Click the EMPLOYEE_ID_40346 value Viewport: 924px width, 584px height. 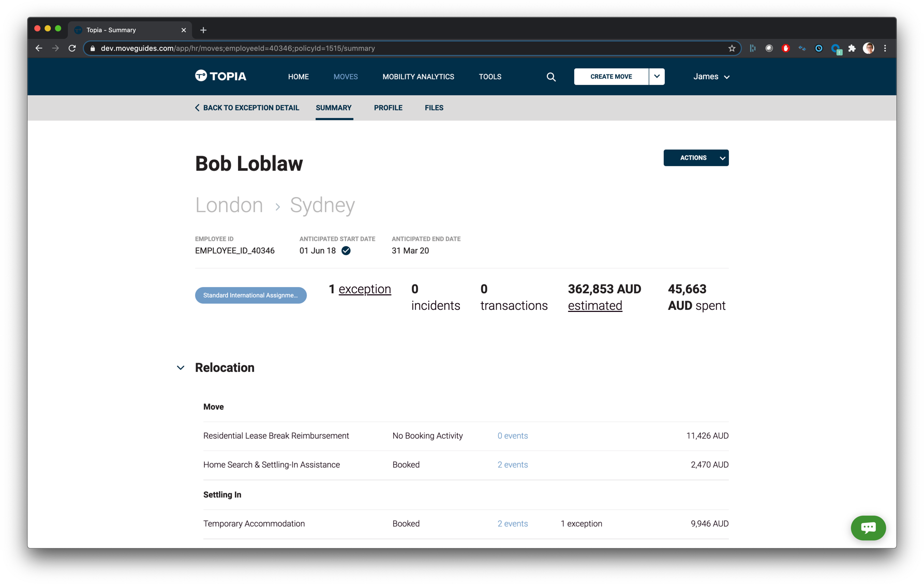point(235,251)
